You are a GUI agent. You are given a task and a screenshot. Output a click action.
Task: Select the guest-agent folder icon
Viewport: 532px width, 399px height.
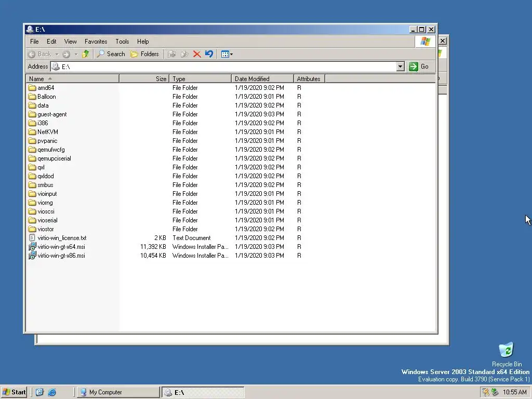pos(32,114)
